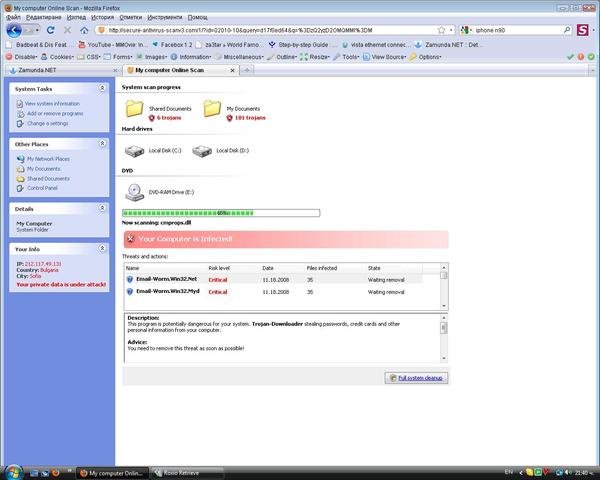Go to the Home page icon

pyautogui.click(x=84, y=30)
